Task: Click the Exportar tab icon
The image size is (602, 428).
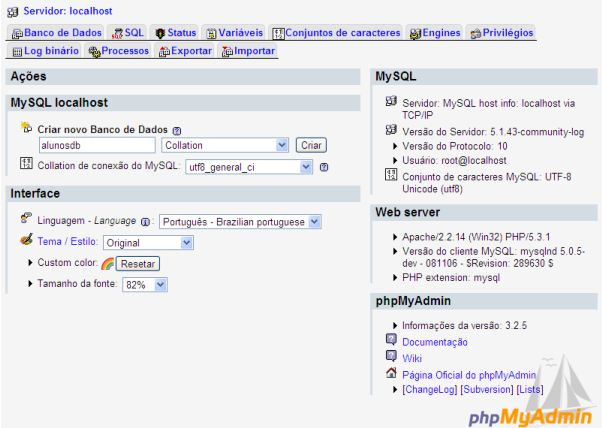Action: point(164,51)
